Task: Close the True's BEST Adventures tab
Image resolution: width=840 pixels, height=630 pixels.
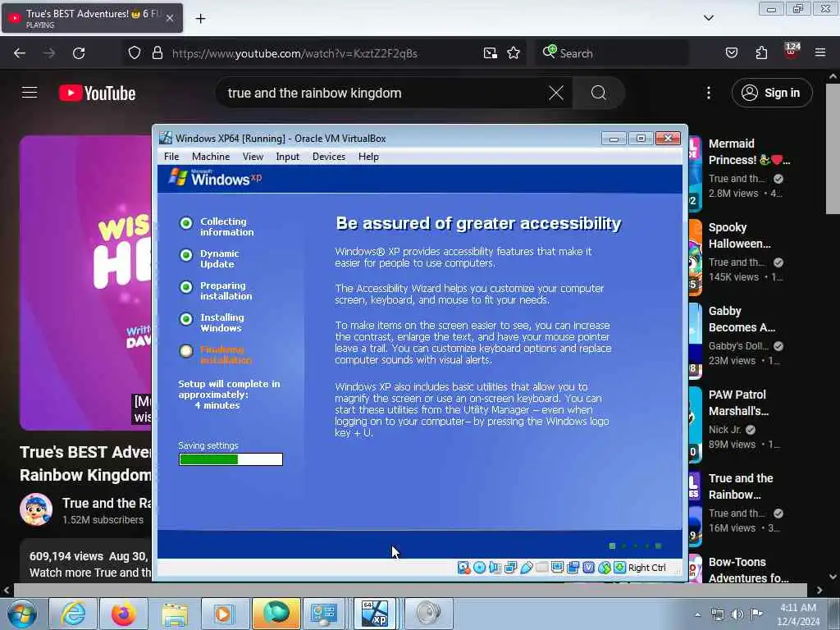Action: point(169,18)
